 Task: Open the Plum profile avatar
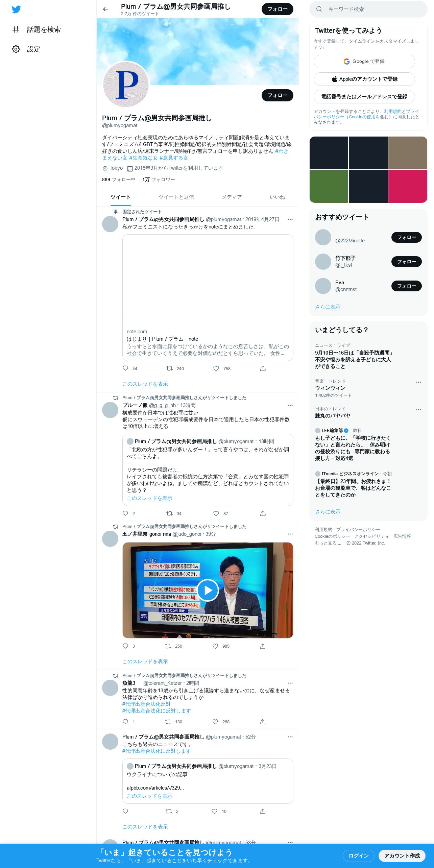tap(126, 84)
